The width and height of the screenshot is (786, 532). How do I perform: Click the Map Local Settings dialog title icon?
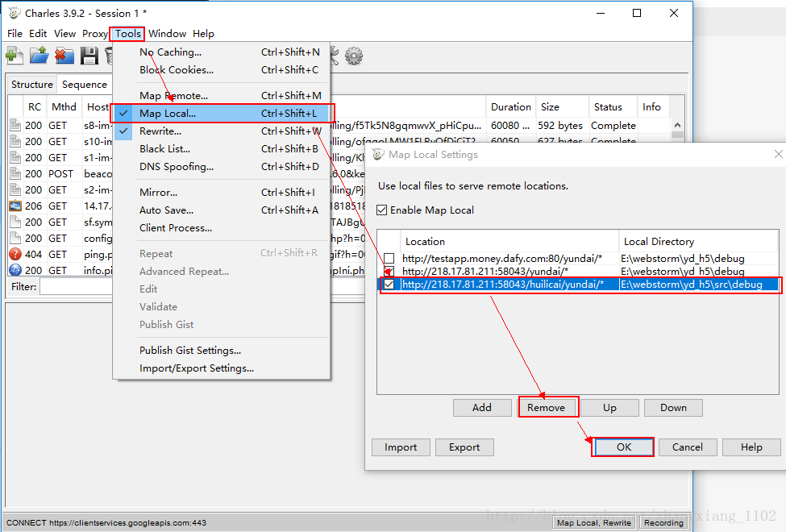[378, 155]
